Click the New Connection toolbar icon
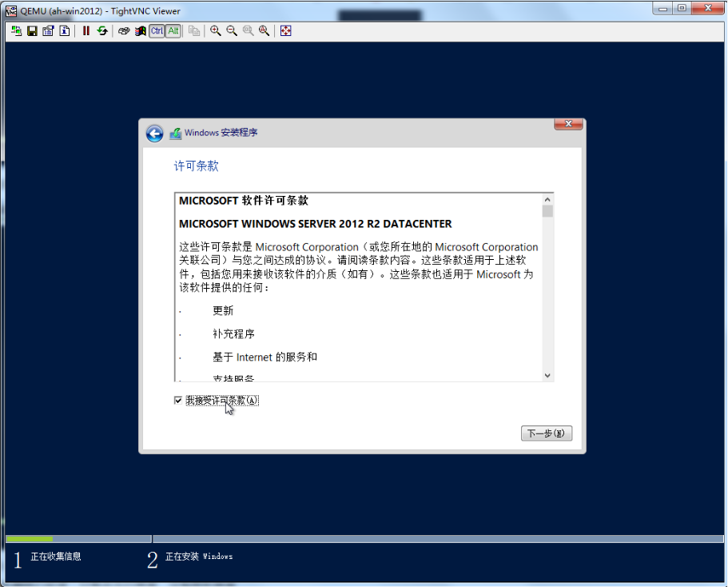The image size is (728, 587). 16,31
